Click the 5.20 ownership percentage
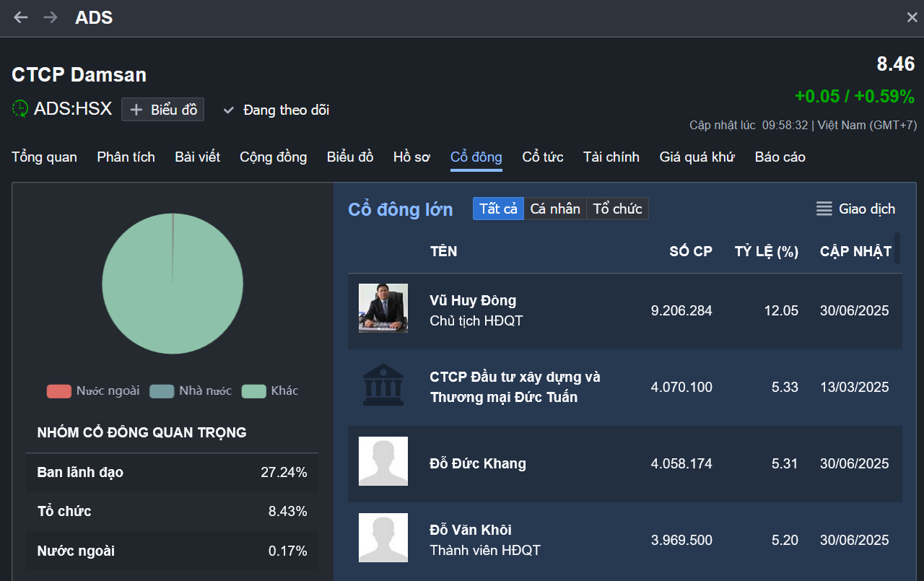Viewport: 924px width, 581px height. [x=785, y=541]
